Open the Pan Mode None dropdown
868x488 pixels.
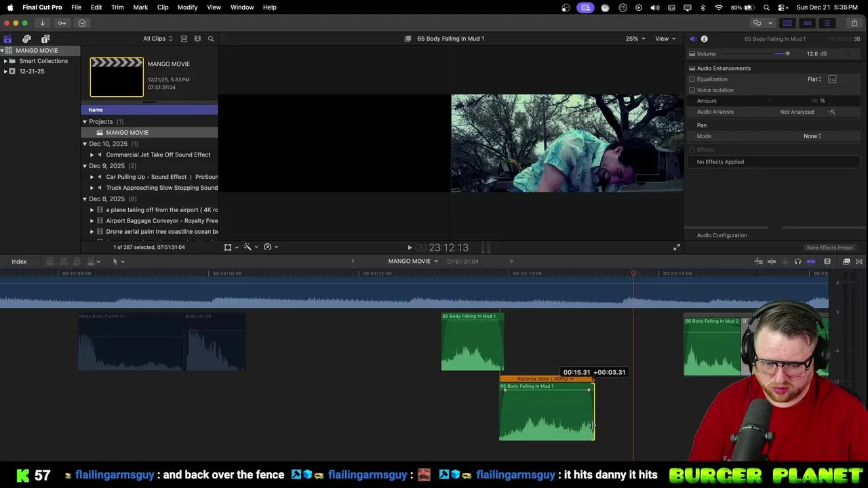point(812,136)
